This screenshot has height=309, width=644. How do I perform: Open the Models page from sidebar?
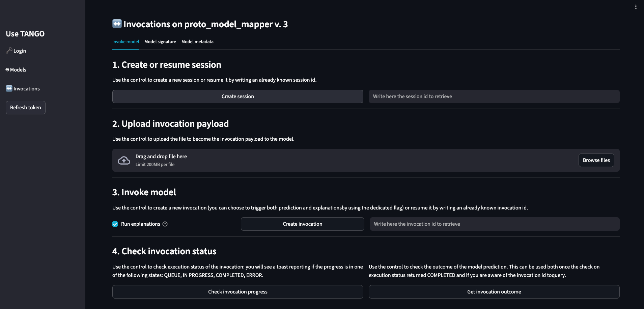pos(19,69)
